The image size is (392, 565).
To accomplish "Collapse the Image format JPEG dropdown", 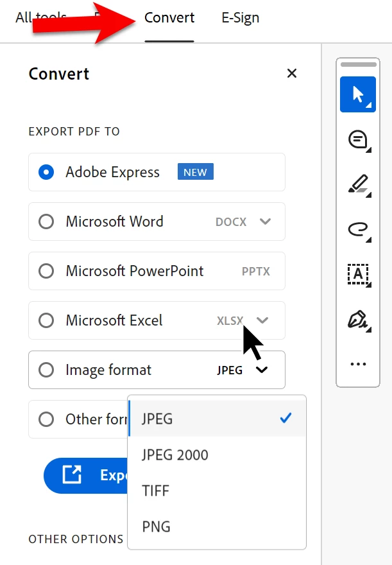I will 262,370.
